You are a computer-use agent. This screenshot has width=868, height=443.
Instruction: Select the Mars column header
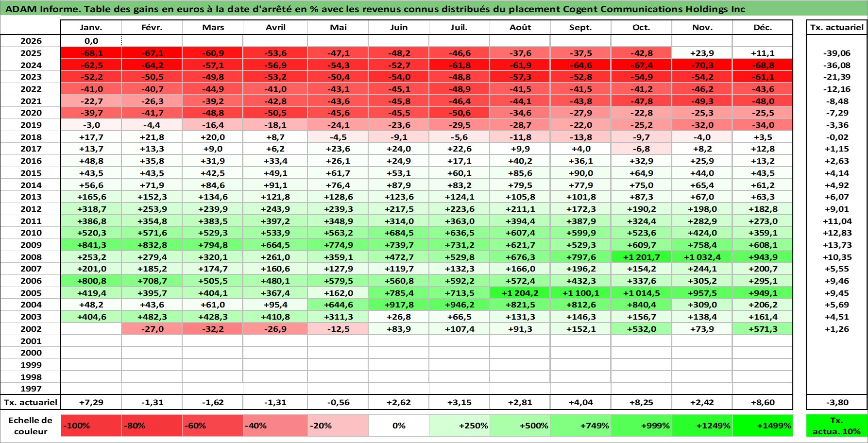tap(213, 27)
